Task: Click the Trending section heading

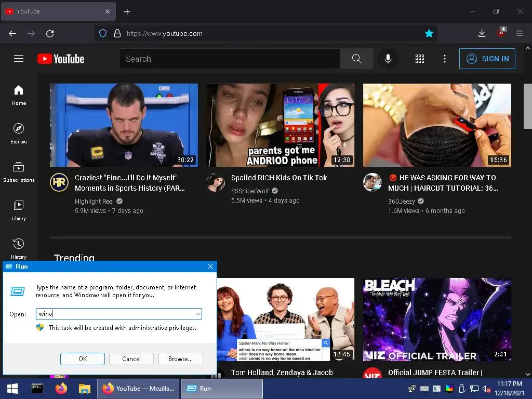Action: [74, 258]
